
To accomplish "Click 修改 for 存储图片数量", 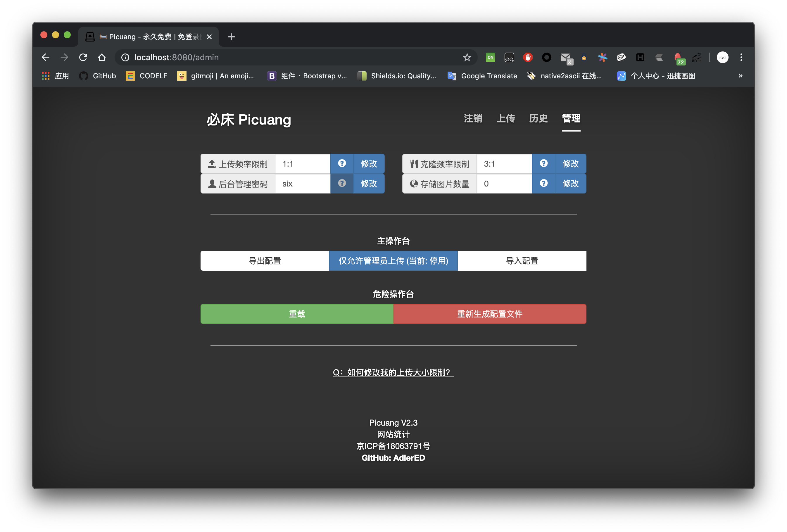I will [x=570, y=184].
